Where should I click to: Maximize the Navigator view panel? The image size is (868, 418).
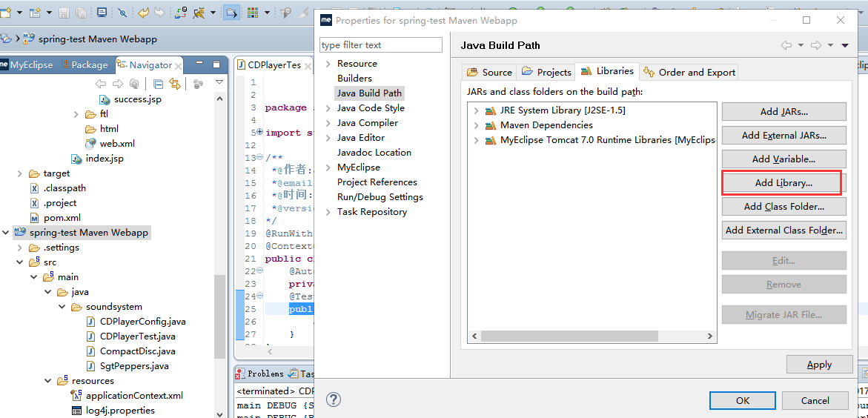coord(216,64)
